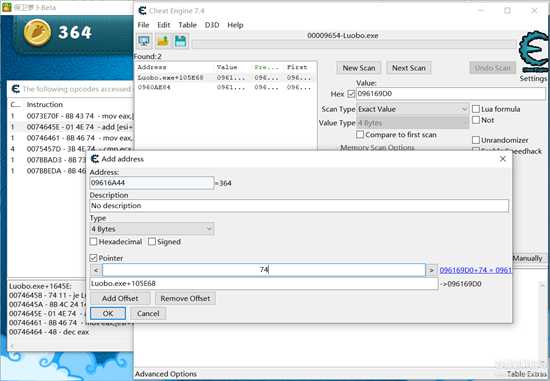Click the left arrow beside offset field
Screen dimensions: 550x381
tap(96, 270)
